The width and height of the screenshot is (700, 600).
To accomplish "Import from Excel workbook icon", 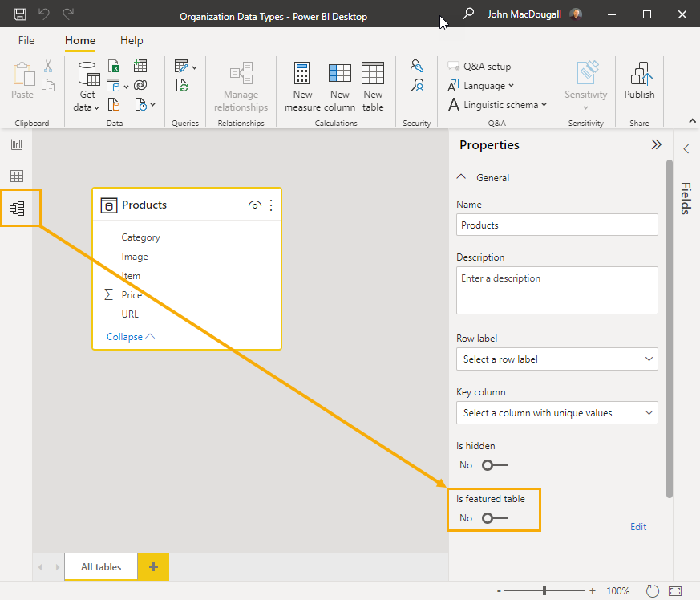I will [x=114, y=66].
